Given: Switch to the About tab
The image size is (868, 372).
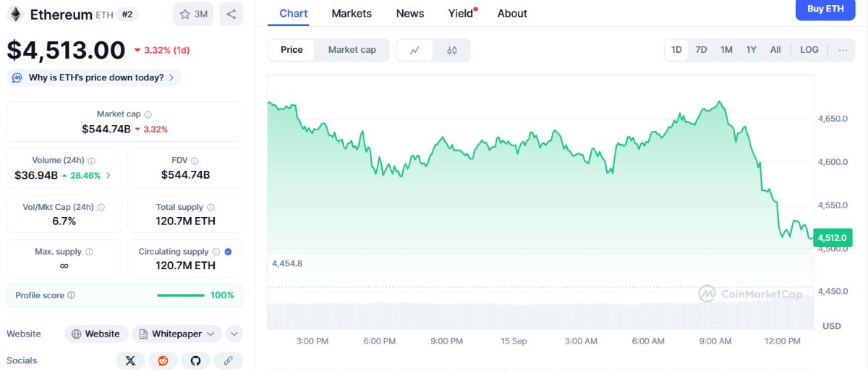Looking at the screenshot, I should (512, 13).
